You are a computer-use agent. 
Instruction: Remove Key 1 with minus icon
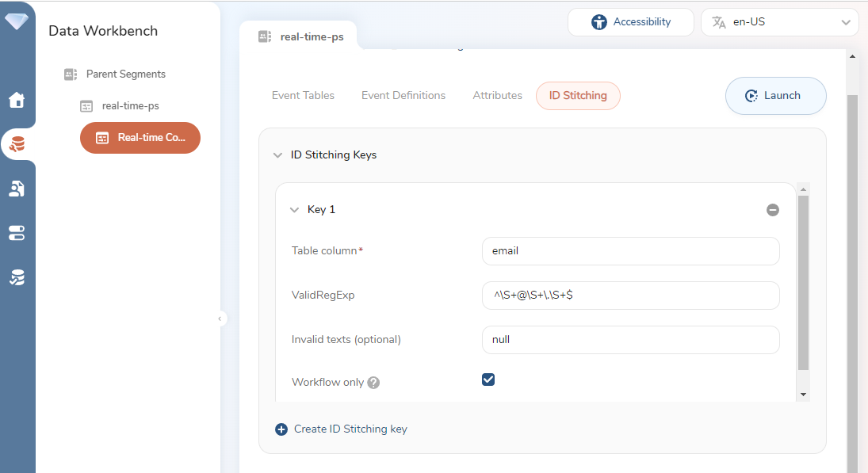772,210
